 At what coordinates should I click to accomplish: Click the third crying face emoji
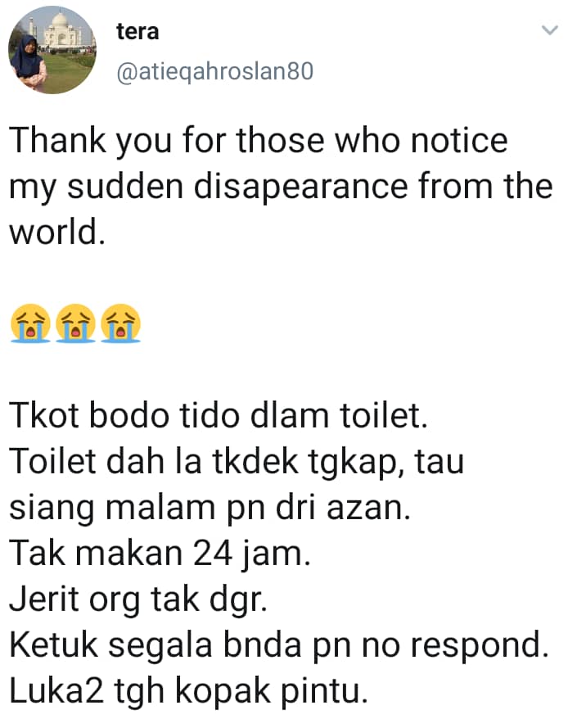(120, 323)
